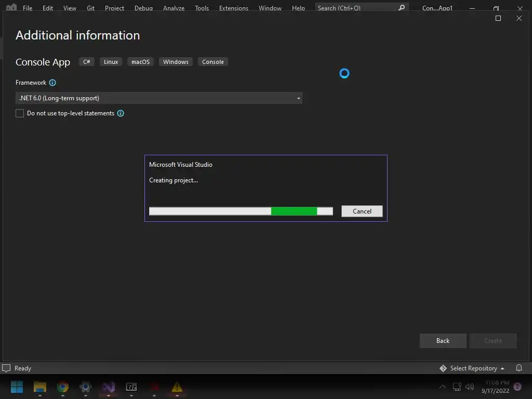Screen dimensions: 532x399
Task: Click the Console tag
Action: tap(213, 62)
